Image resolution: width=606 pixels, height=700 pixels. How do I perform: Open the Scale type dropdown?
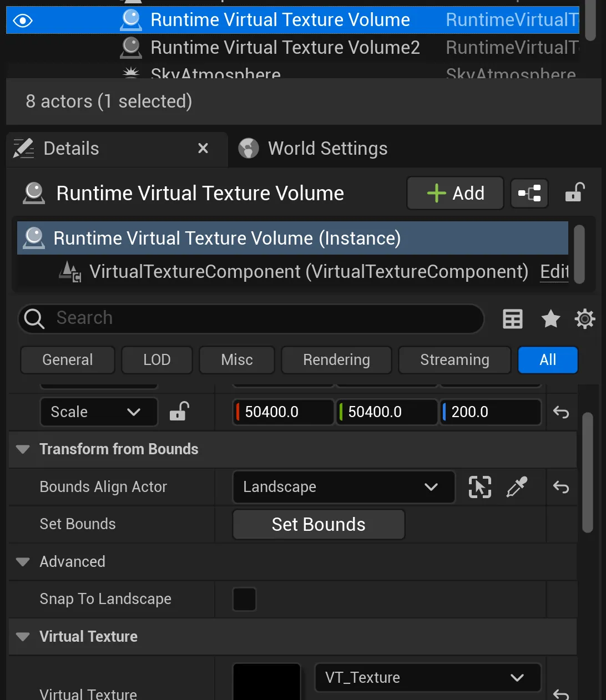click(99, 412)
